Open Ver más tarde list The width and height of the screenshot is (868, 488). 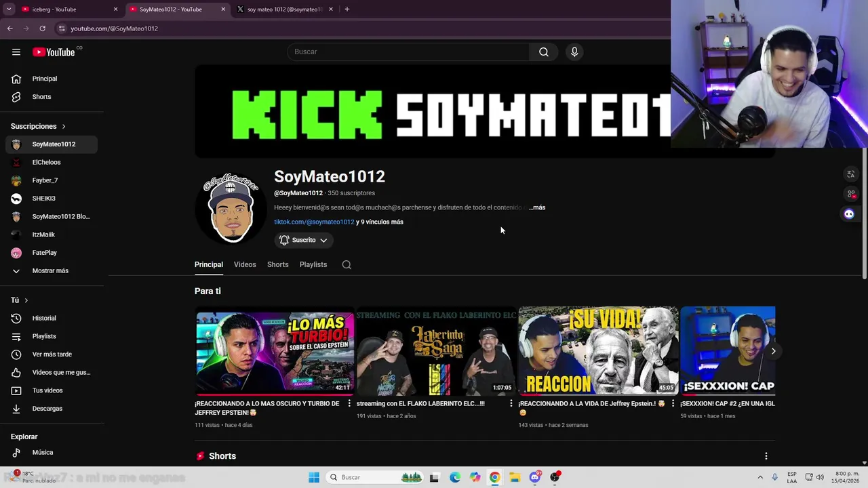pyautogui.click(x=52, y=354)
